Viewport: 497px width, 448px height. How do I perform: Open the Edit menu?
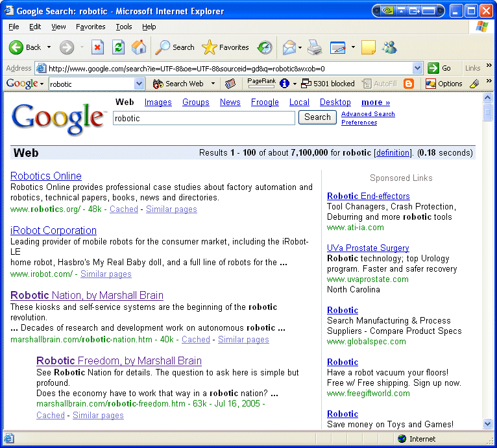(x=35, y=27)
